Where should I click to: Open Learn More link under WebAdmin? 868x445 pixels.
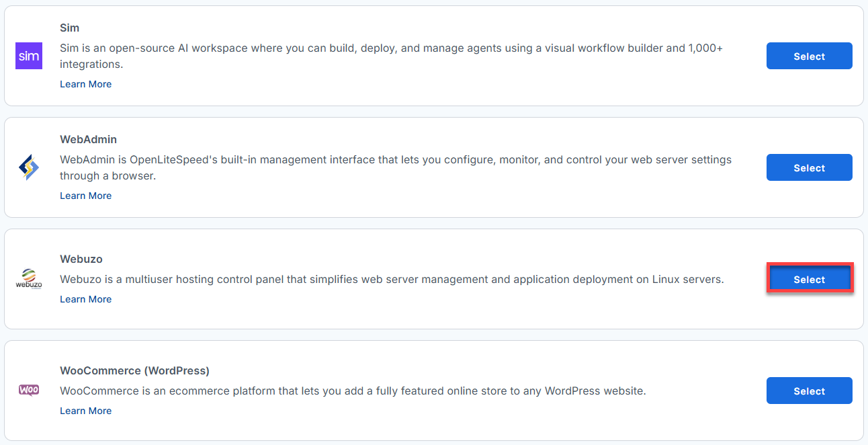tap(85, 196)
